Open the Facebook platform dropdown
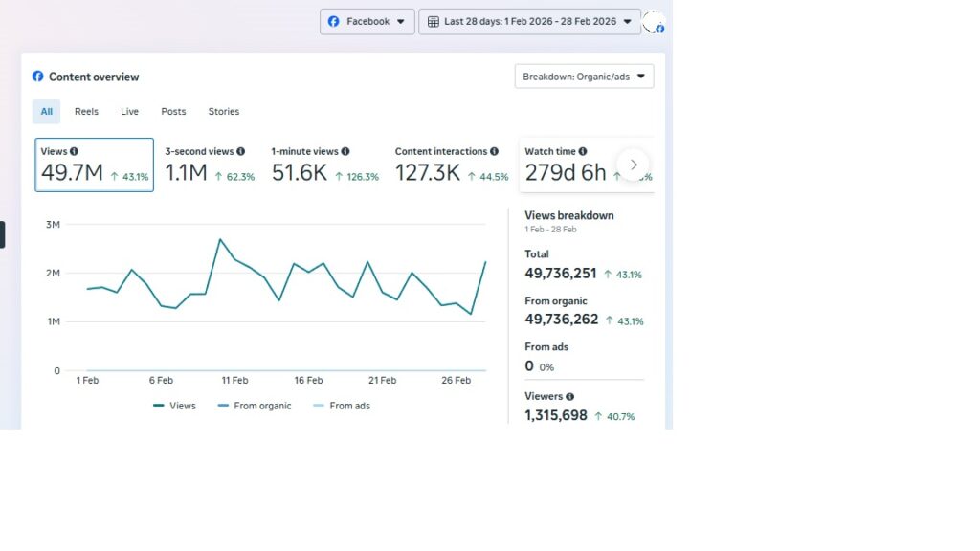This screenshot has width=980, height=551. (367, 21)
